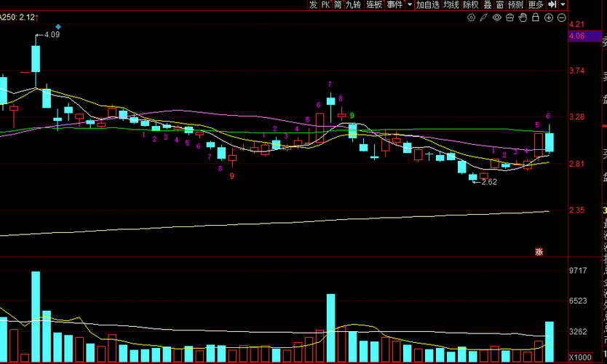The height and width of the screenshot is (364, 607).
Task: Select the hand pan tool
Action: (x=523, y=17)
